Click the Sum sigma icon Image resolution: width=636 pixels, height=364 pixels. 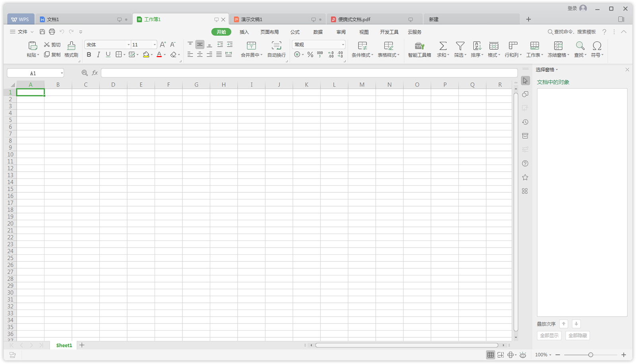(443, 46)
